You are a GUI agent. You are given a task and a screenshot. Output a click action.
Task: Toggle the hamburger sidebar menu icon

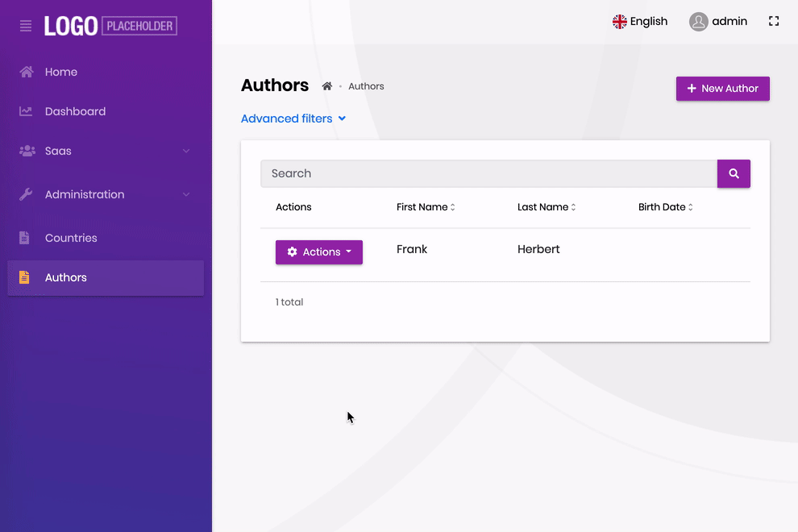pyautogui.click(x=26, y=26)
